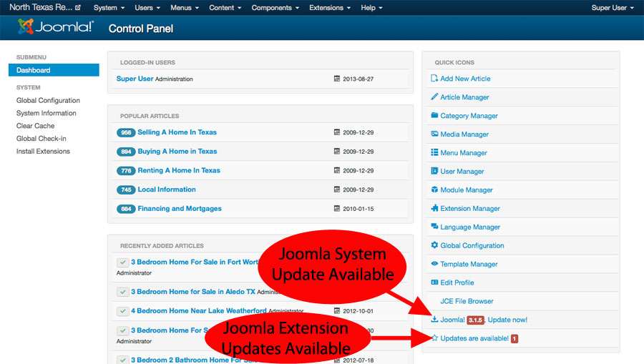Open the Renting A Home In Texas article

(x=179, y=170)
